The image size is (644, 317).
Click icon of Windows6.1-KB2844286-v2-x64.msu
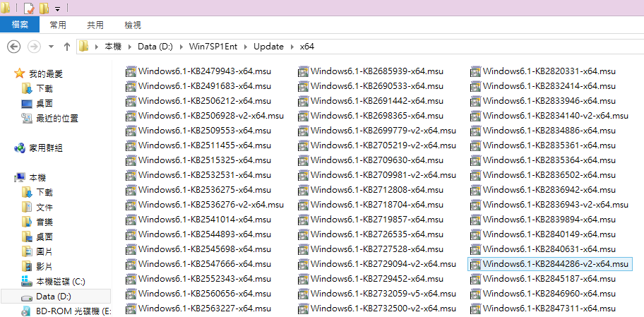tap(476, 264)
